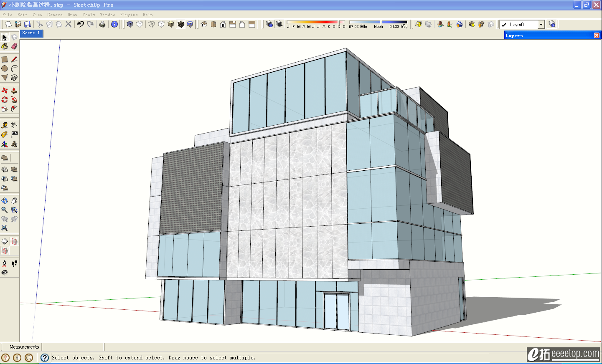Image resolution: width=602 pixels, height=364 pixels.
Task: Select the Follow Me tool
Action: tap(14, 100)
